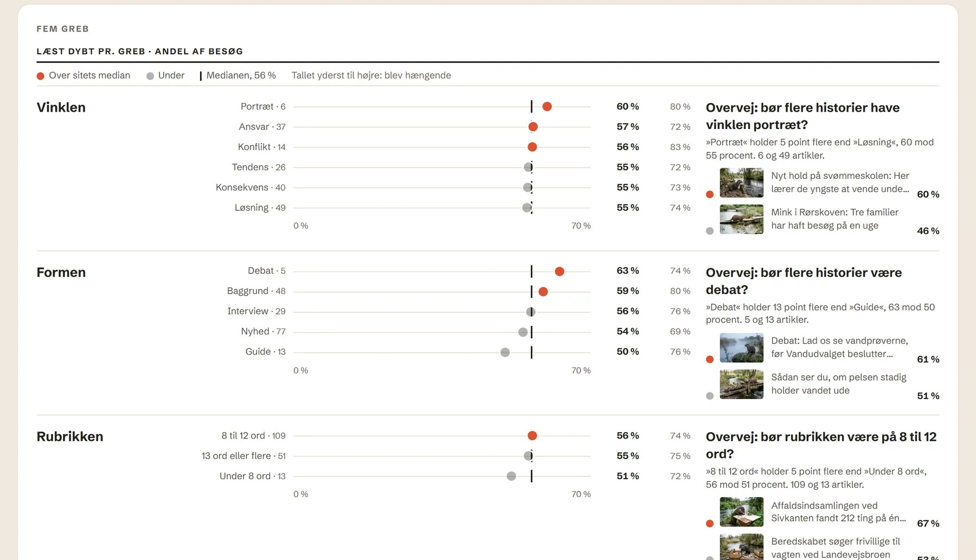Select the red data dot for "8 til 12 ord"
This screenshot has height=560, width=976.
click(532, 436)
